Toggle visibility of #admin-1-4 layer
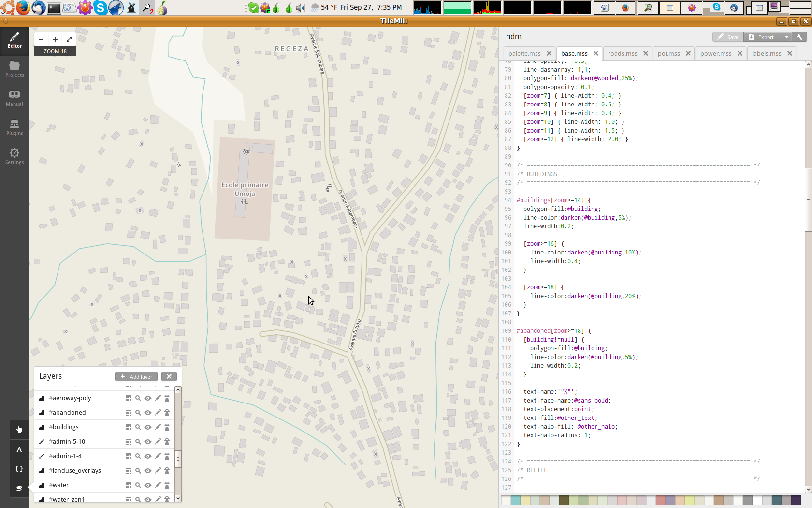Image resolution: width=812 pixels, height=508 pixels. 148,456
